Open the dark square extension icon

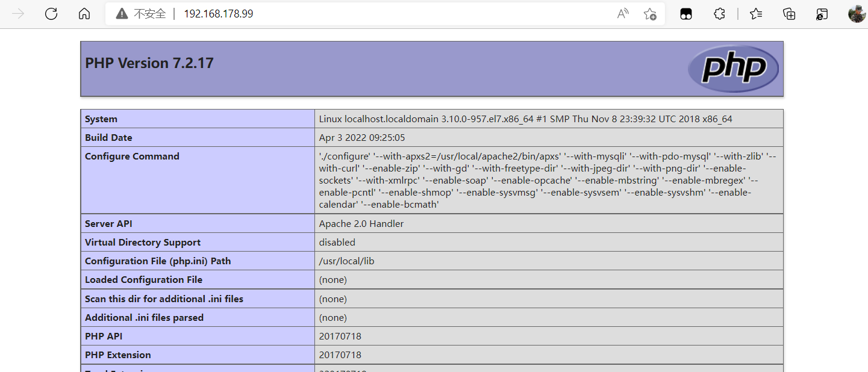[x=686, y=14]
